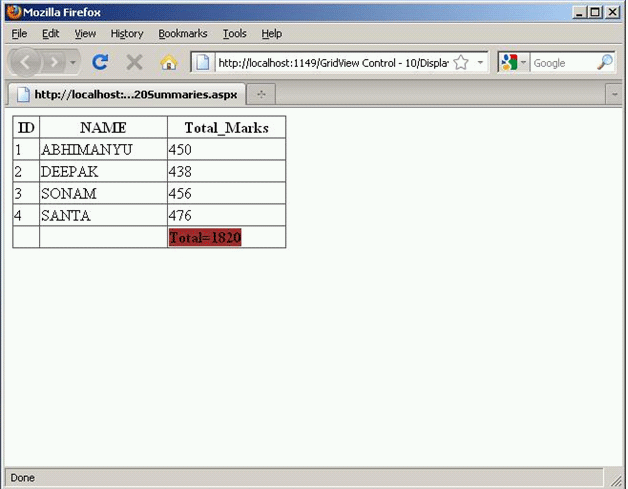Click the ID cell for DEEPAK row
628x489 pixels.
(x=26, y=171)
